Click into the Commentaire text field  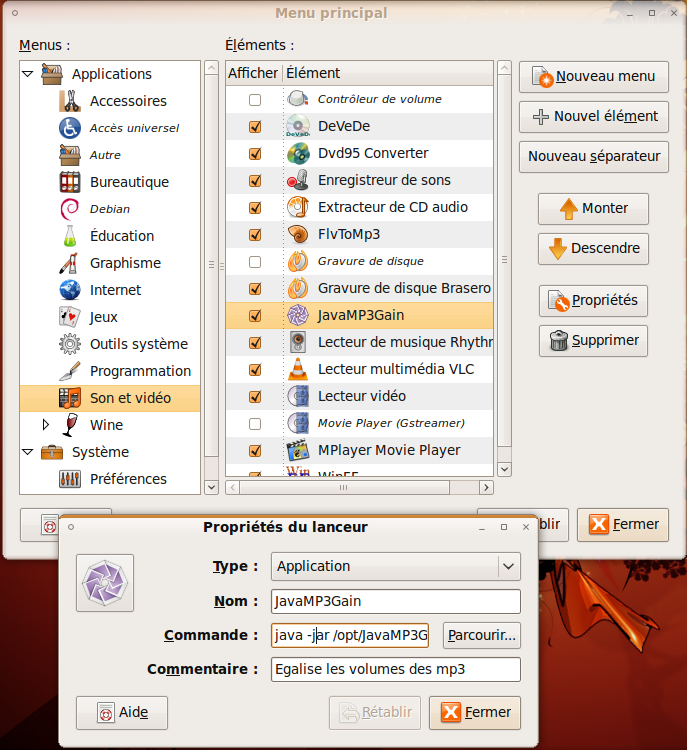[395, 669]
